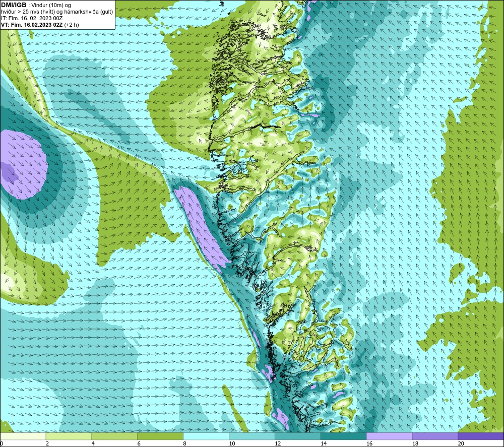Click the scale label "6"
The image size is (504, 447).
pyautogui.click(x=139, y=443)
